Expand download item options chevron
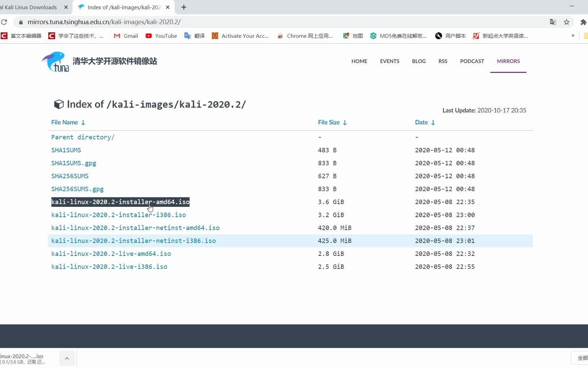Image resolution: width=588 pixels, height=368 pixels. tap(67, 358)
